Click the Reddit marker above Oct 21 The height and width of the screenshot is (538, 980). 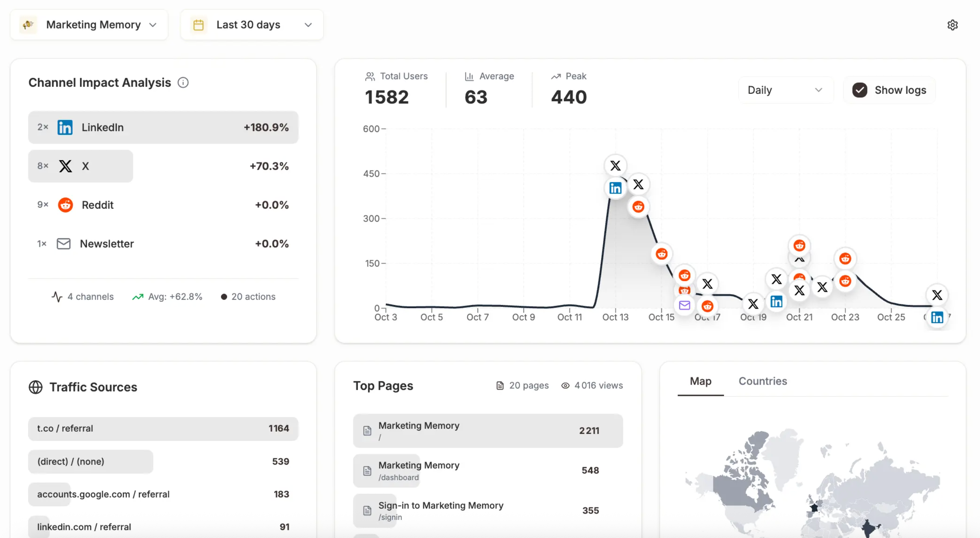pyautogui.click(x=799, y=245)
